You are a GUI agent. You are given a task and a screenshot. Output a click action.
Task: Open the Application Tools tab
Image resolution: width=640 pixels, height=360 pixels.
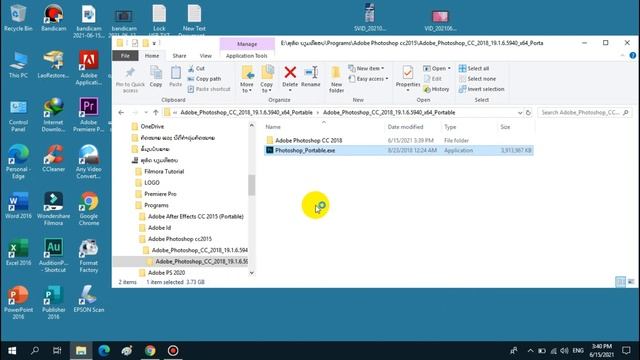click(247, 56)
